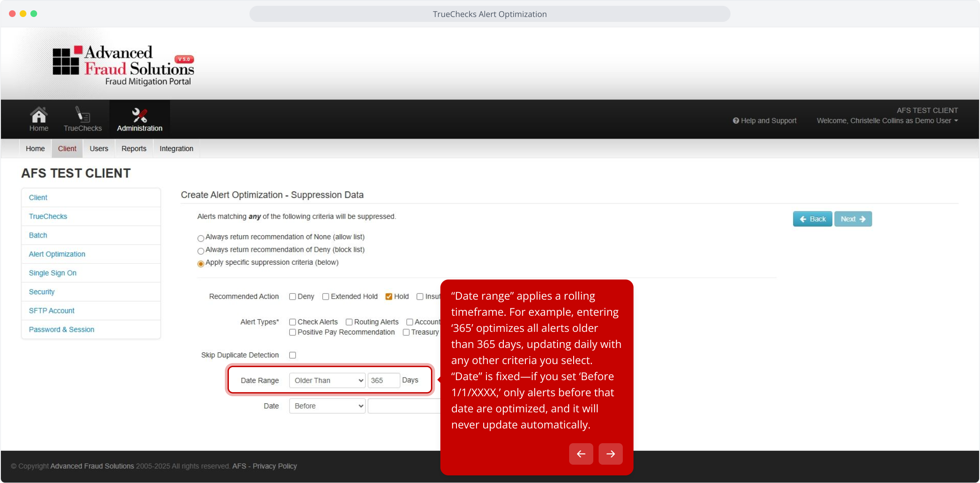Click the Days number field showing 365
This screenshot has width=980, height=483.
384,381
